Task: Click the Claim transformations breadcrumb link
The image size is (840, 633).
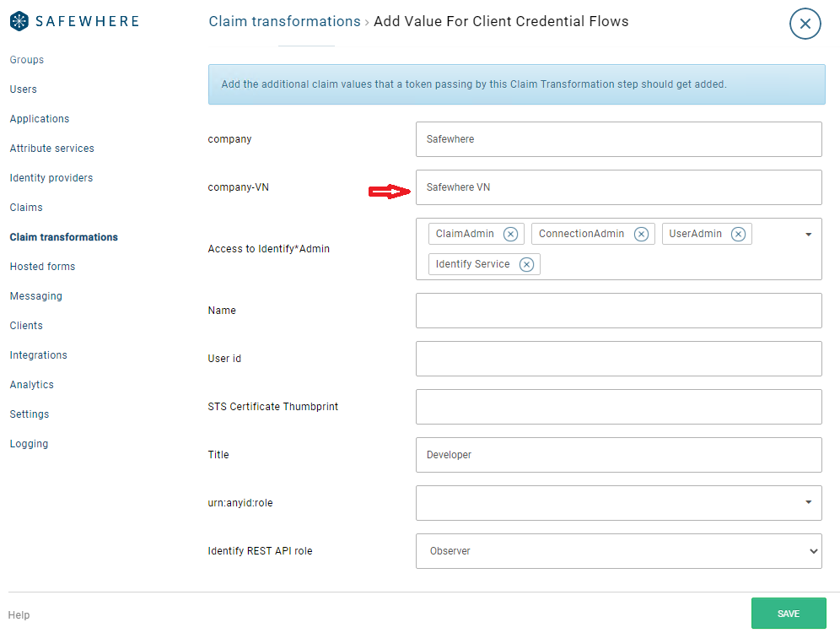Action: click(x=284, y=21)
